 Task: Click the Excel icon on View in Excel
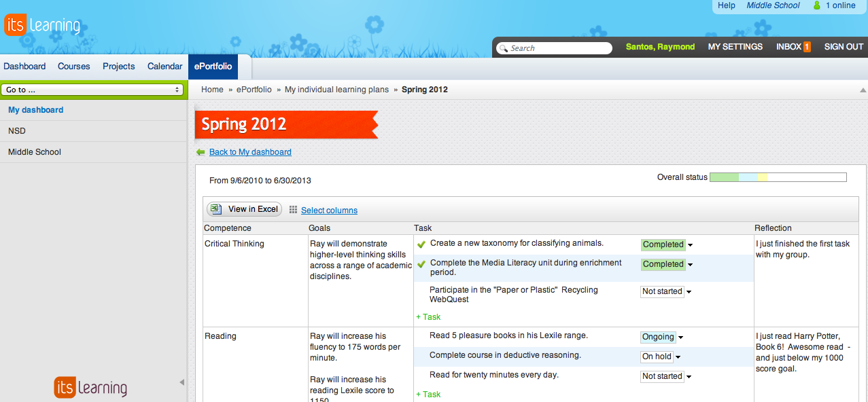216,209
